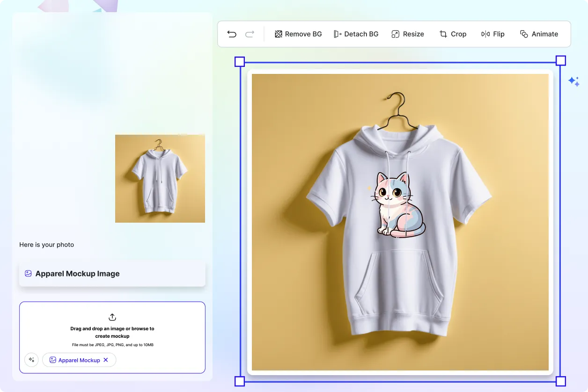Click the sparkle AI icon beside the canvas
This screenshot has height=392, width=588.
click(x=574, y=81)
